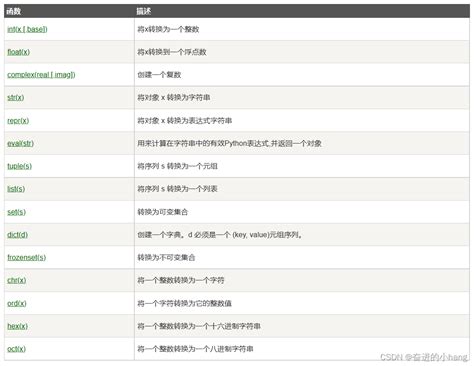Select the eval Python表达式 description text
474x366 pixels.
pyautogui.click(x=229, y=143)
